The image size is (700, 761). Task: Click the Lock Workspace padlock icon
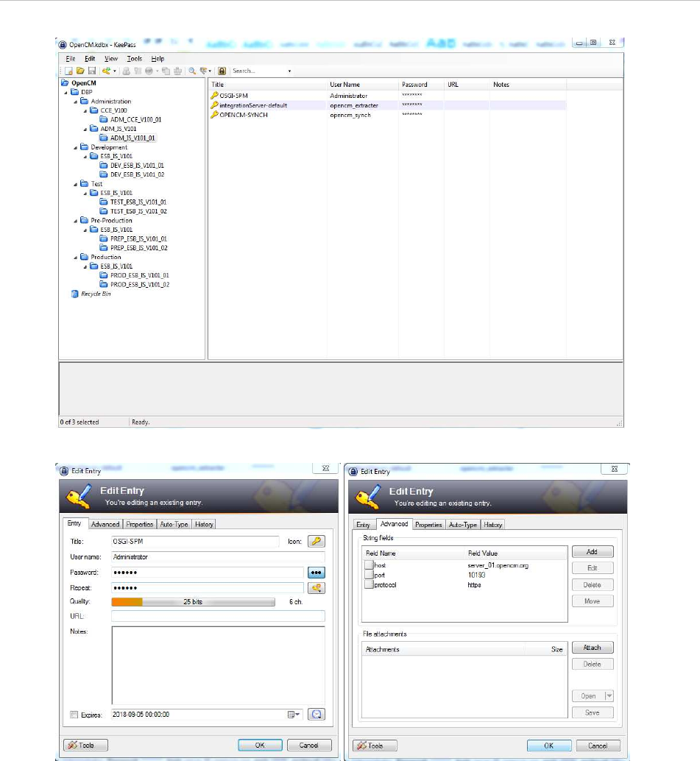coord(222,71)
